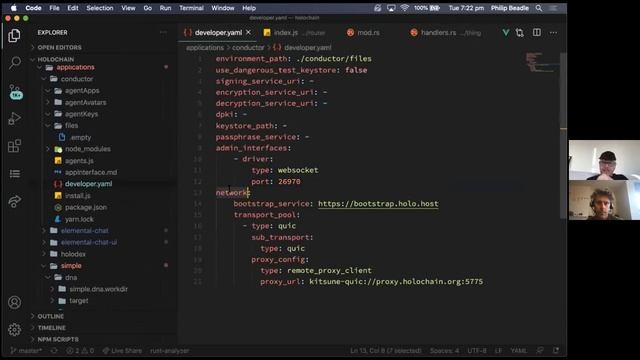Image resolution: width=640 pixels, height=360 pixels.
Task: Split the editor right
Action: pos(537,32)
